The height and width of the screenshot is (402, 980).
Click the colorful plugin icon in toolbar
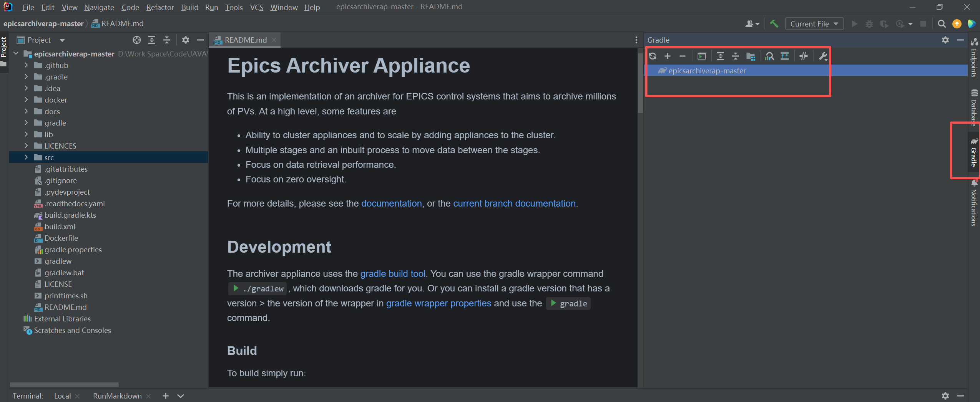coord(972,24)
